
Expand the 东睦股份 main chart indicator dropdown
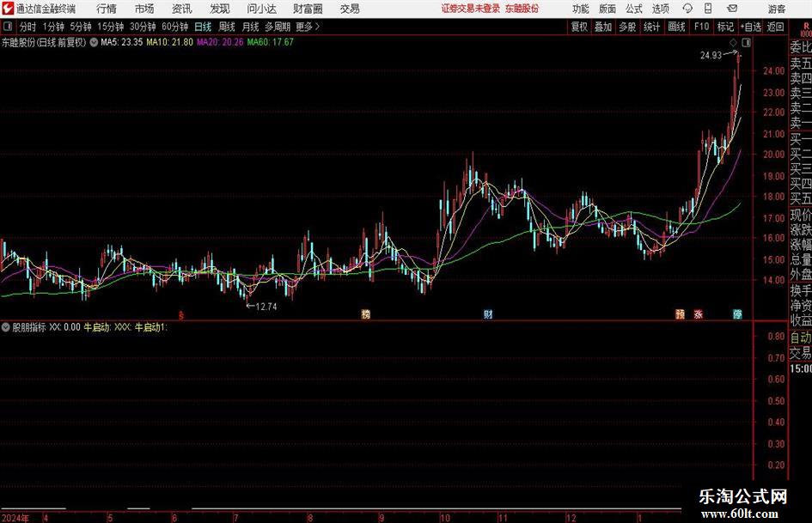point(94,42)
